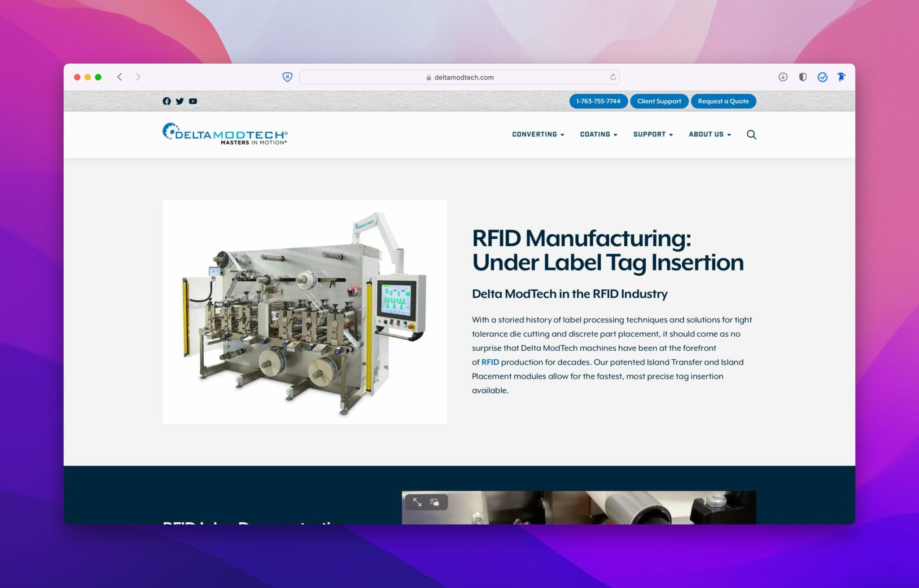Image resolution: width=919 pixels, height=588 pixels.
Task: Click the website search magnifier icon
Action: point(751,135)
